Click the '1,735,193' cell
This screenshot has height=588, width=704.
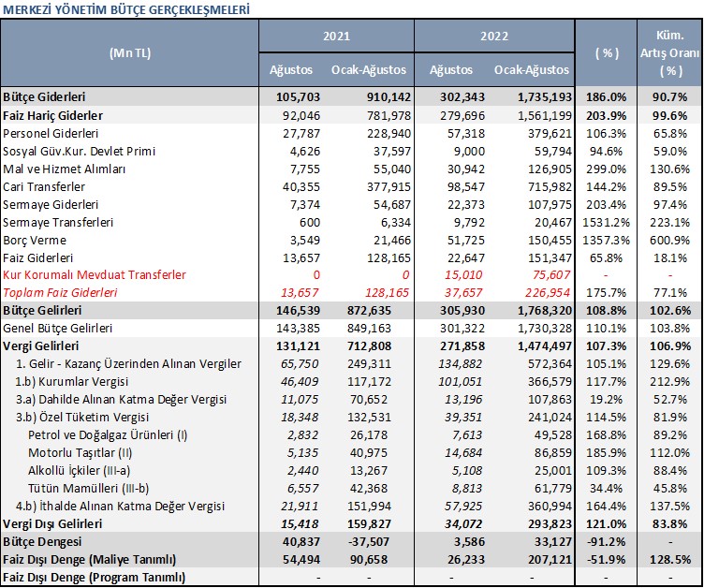pos(545,97)
